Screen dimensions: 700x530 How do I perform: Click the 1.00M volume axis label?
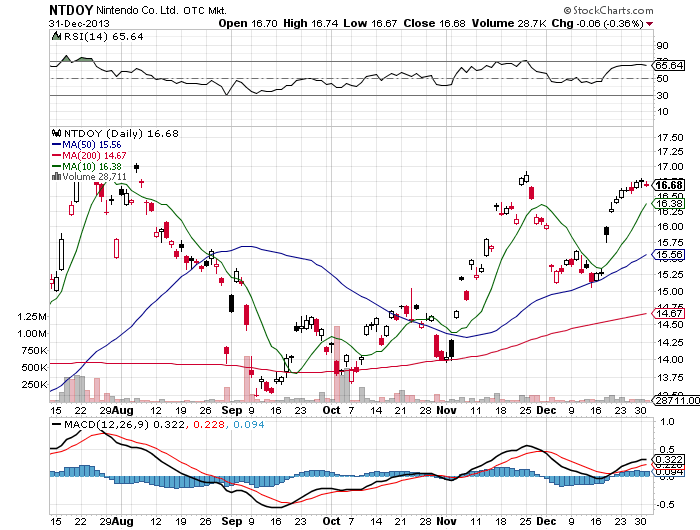click(x=32, y=334)
